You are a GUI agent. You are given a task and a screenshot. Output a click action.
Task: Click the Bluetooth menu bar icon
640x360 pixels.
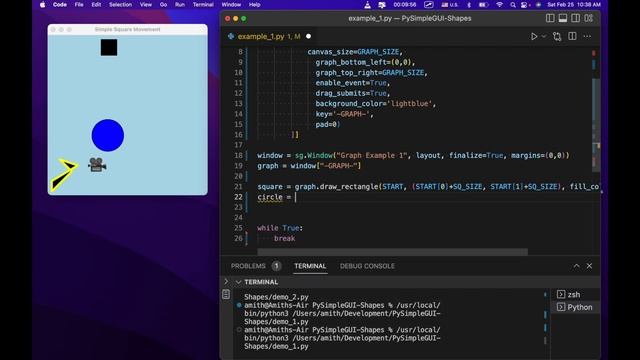pos(469,5)
